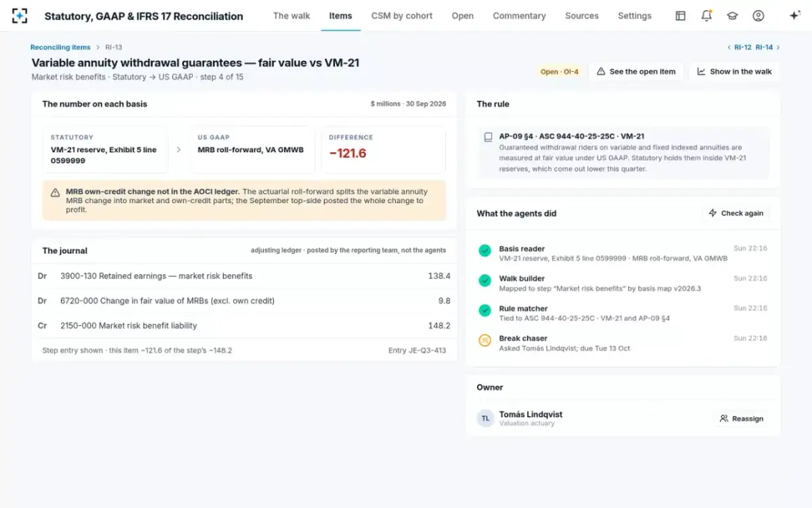Click the 148.2 credit amount
812x508 pixels.
click(x=439, y=326)
